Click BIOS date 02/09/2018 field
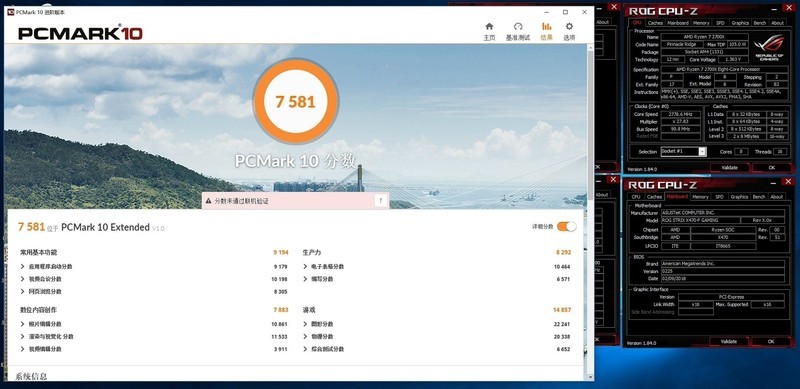 click(x=722, y=278)
